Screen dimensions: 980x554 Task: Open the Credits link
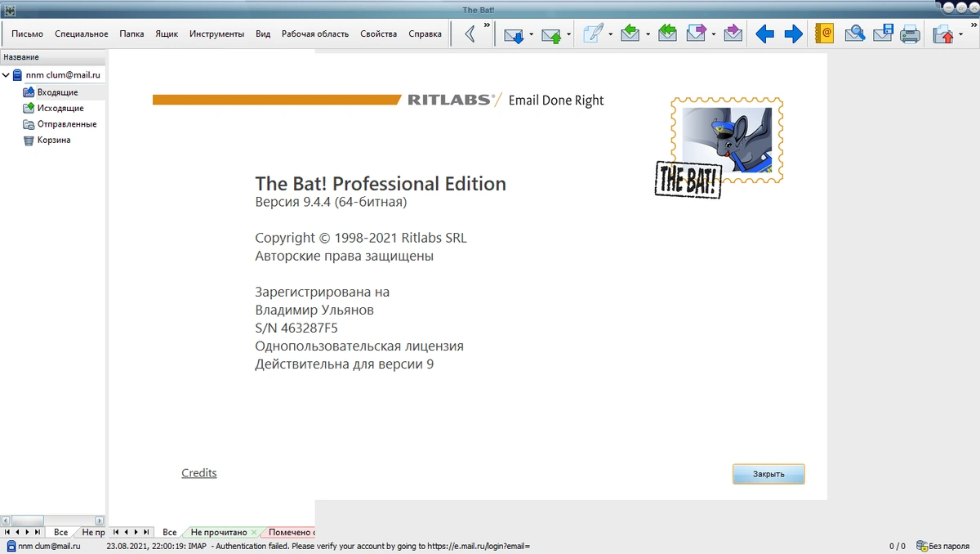tap(199, 473)
